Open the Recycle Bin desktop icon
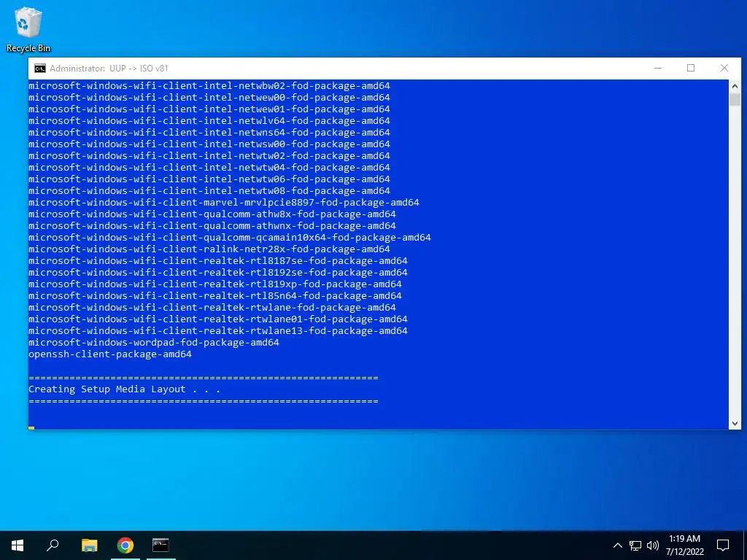Image resolution: width=747 pixels, height=560 pixels. coord(28,29)
